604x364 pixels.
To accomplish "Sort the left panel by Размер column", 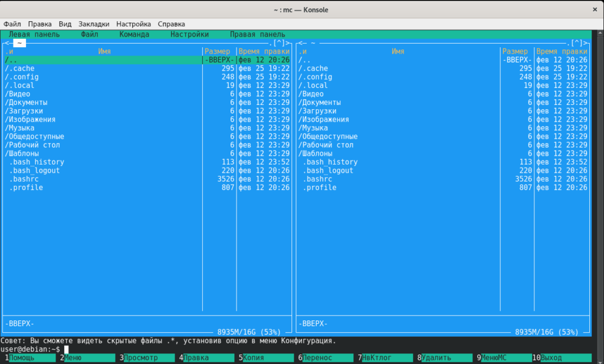I will pyautogui.click(x=217, y=51).
